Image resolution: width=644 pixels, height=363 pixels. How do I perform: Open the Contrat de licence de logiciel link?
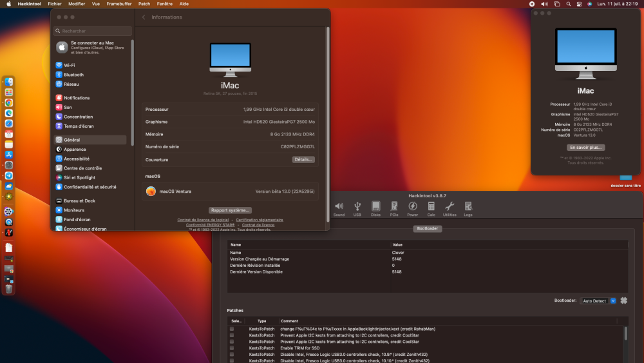coord(203,220)
